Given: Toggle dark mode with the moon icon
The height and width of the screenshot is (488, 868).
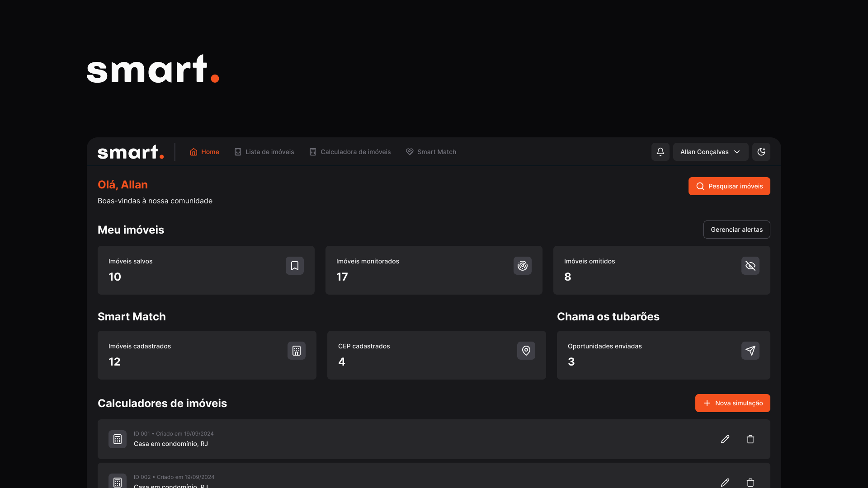Looking at the screenshot, I should click(x=761, y=152).
